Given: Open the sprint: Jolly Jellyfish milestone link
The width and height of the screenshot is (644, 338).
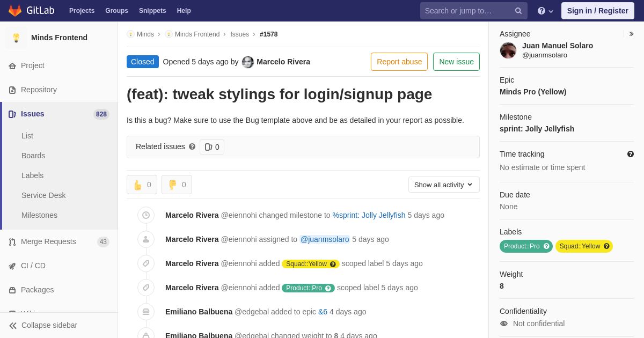Looking at the screenshot, I should point(369,215).
